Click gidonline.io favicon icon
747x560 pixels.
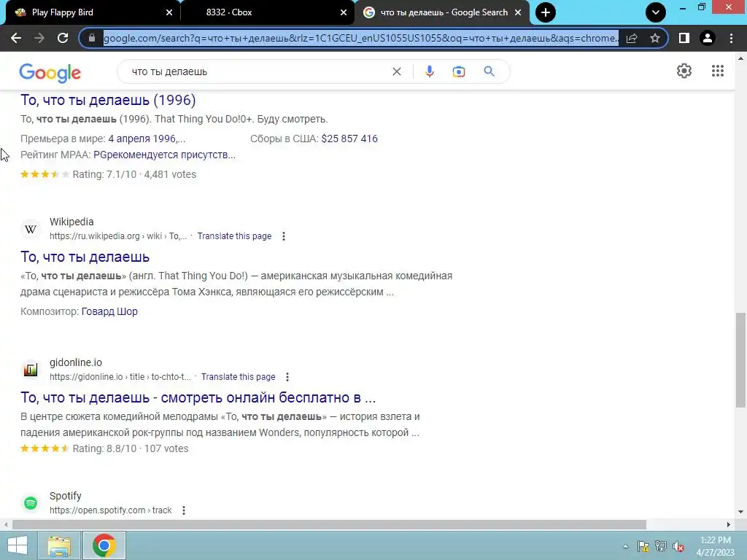[31, 370]
